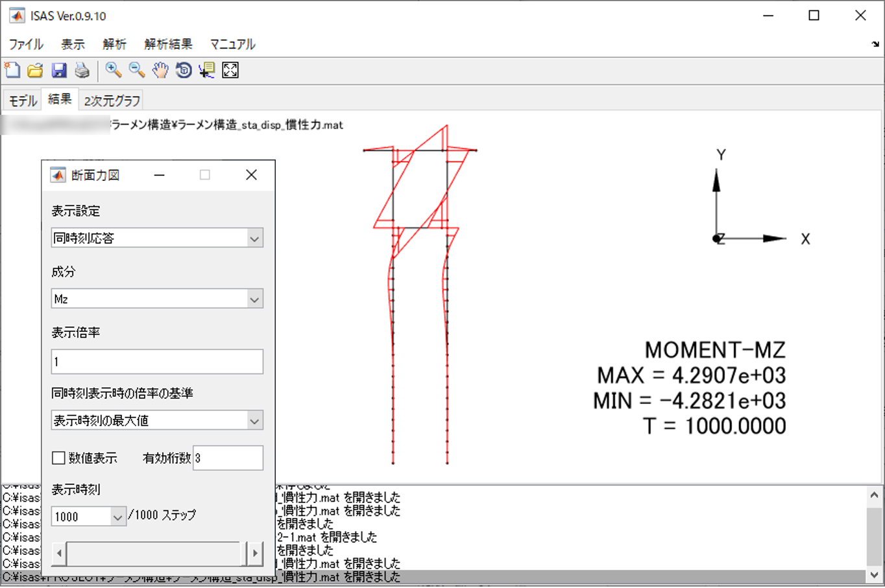Viewport: 885px width, 588px height.
Task: Expand the 同時刻応答 display setting dropdown
Action: 254,239
